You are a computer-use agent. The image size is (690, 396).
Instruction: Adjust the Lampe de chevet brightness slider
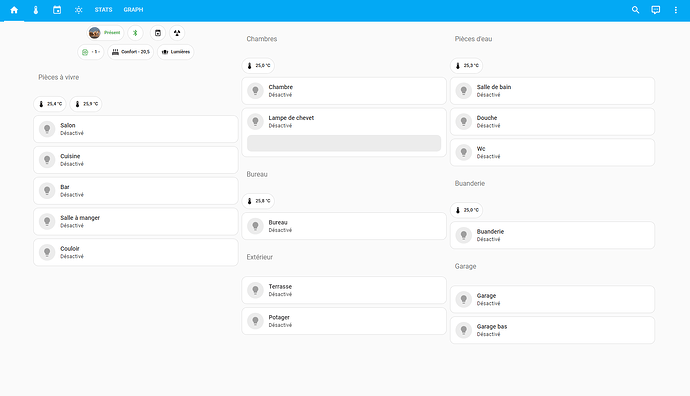point(344,143)
